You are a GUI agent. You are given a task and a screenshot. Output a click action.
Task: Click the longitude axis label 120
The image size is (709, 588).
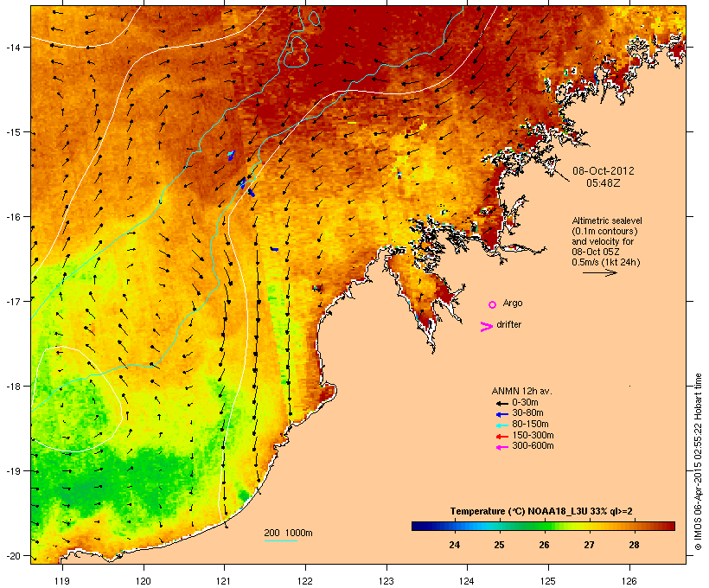click(x=144, y=581)
